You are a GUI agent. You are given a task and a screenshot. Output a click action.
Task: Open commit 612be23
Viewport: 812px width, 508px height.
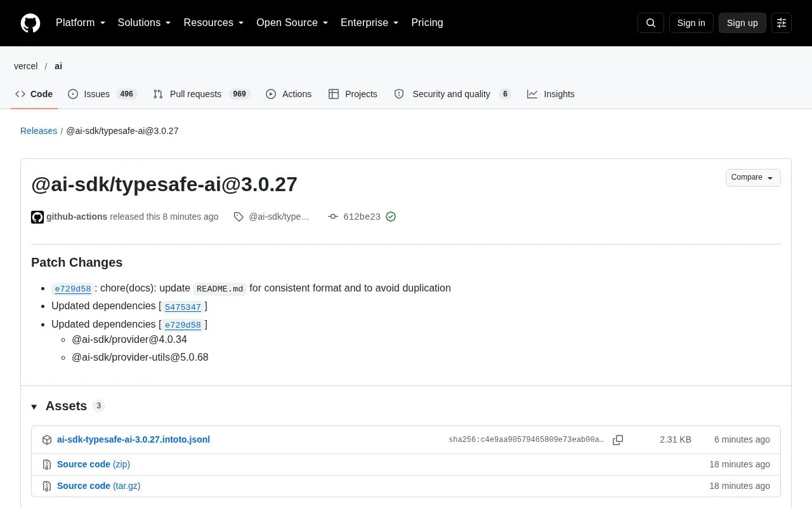click(x=362, y=217)
